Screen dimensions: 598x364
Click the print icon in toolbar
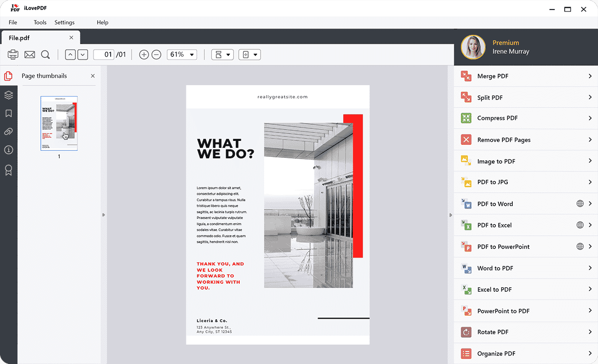pyautogui.click(x=13, y=55)
